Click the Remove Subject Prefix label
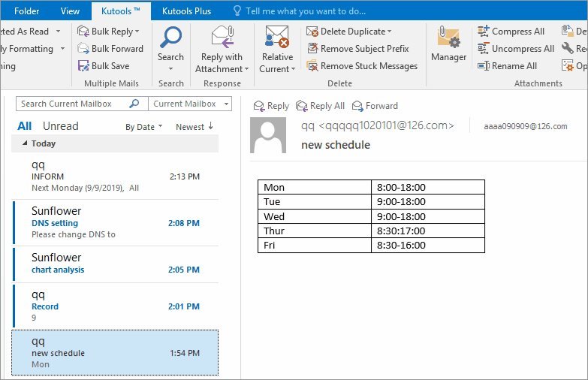588x380 pixels. 364,49
